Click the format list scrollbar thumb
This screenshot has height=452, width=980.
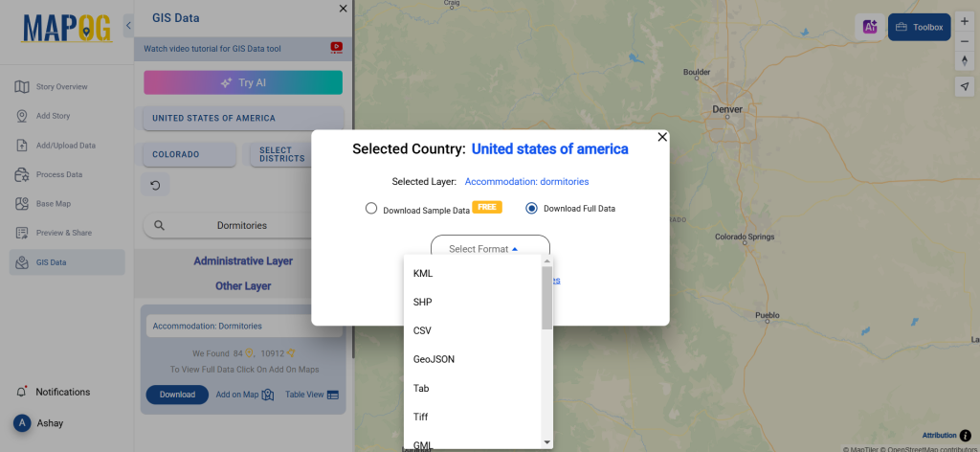[546, 297]
